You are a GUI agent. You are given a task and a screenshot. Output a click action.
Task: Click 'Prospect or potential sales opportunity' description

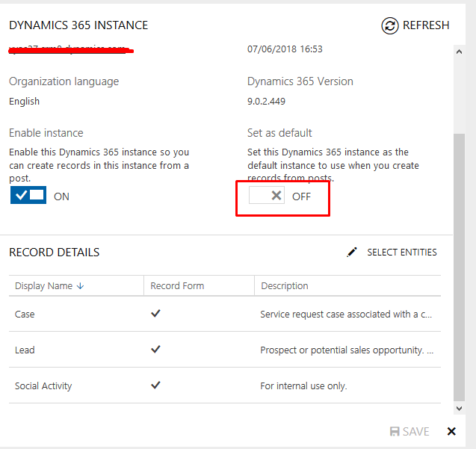click(x=347, y=350)
